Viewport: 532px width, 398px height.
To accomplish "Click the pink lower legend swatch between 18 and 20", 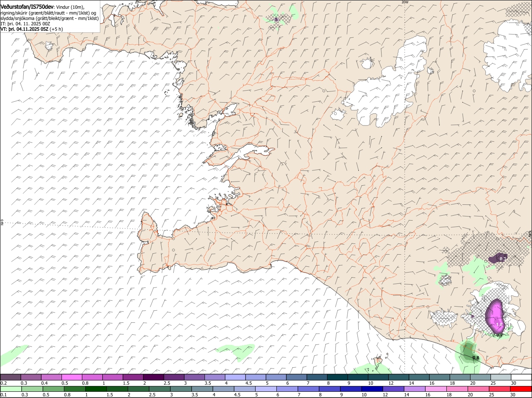I will (458, 389).
